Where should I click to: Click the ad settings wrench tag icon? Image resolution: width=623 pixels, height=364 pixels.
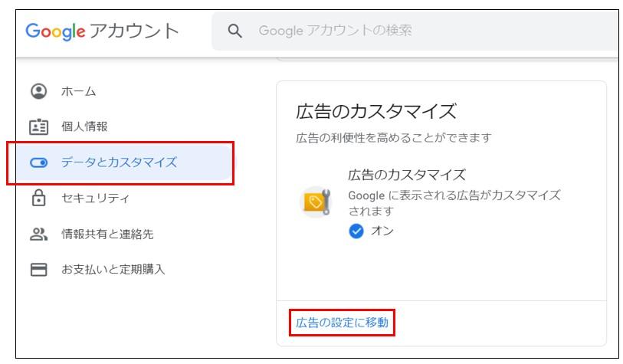pyautogui.click(x=316, y=202)
